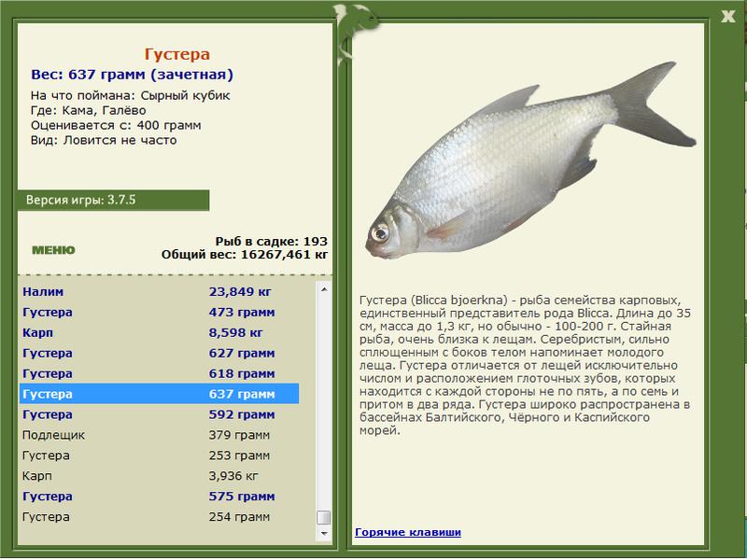Click the Густера fish photo

coord(530,161)
